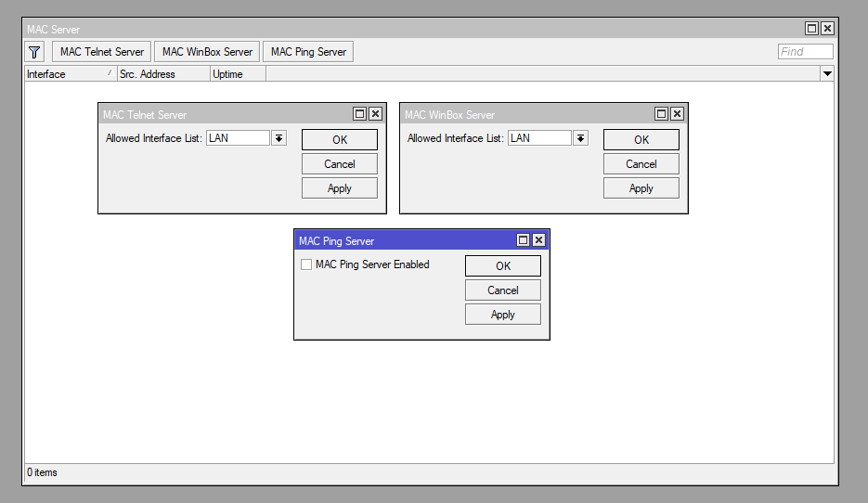Viewport: 868px width, 503px height.
Task: Close the MAC Telnet Server dialog
Action: click(x=375, y=114)
